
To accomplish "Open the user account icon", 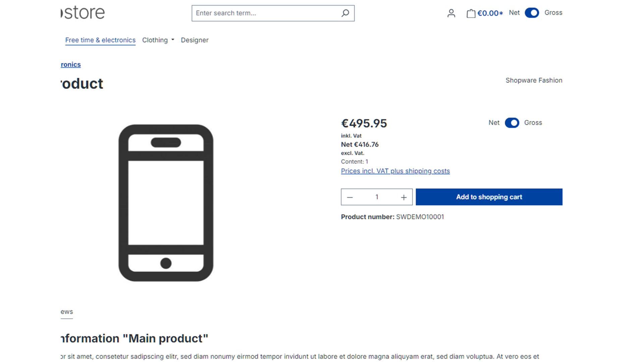I will point(451,13).
